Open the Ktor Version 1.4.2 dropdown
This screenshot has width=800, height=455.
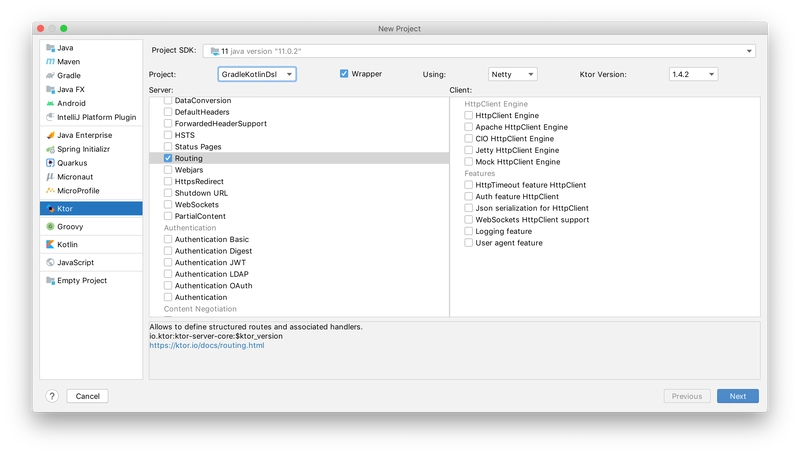pyautogui.click(x=693, y=74)
